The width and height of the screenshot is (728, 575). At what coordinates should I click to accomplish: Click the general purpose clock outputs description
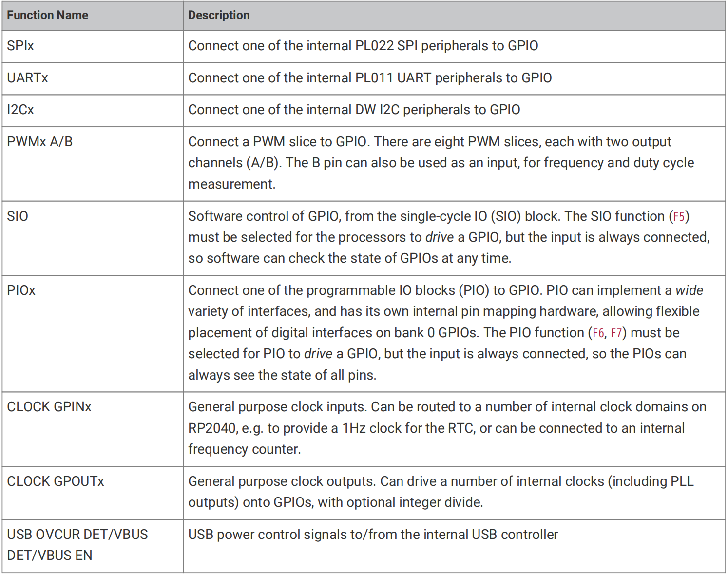tap(441, 492)
